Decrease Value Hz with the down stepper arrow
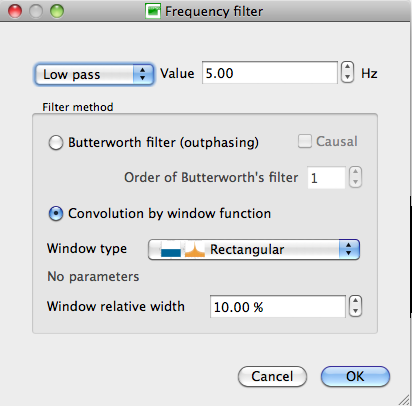The width and height of the screenshot is (412, 406). (347, 78)
